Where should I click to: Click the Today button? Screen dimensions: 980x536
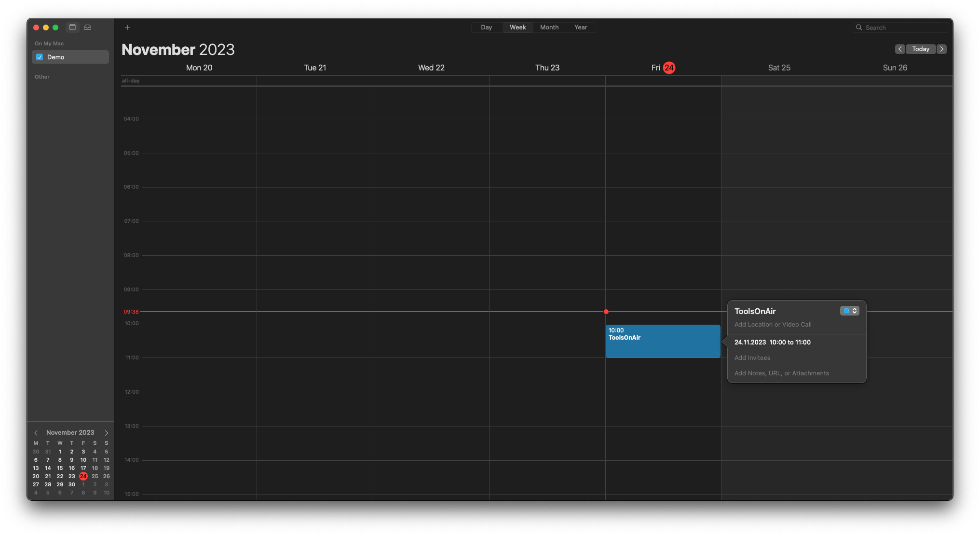point(921,49)
